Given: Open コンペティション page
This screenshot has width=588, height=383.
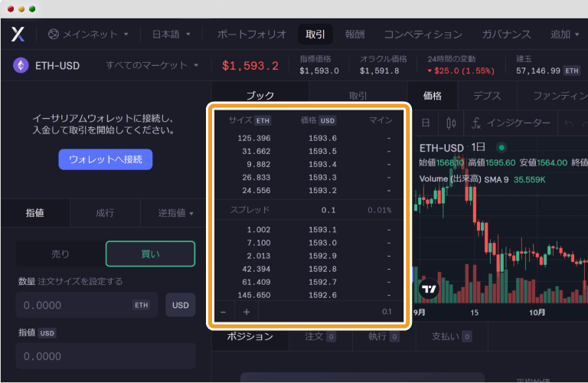Looking at the screenshot, I should click(x=423, y=34).
